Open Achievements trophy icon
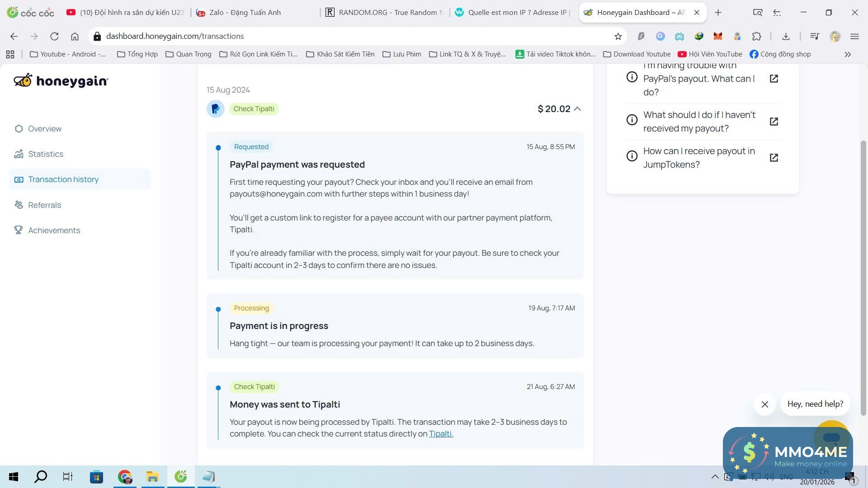 tap(19, 230)
